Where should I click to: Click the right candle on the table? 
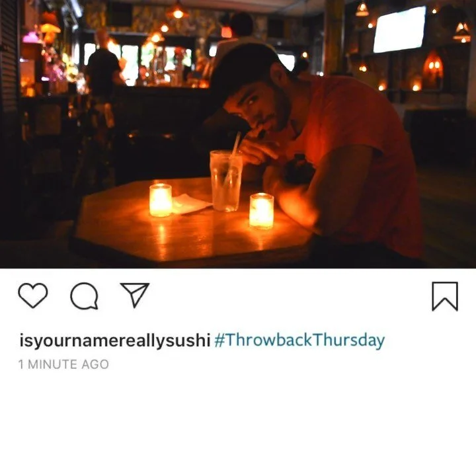coord(261,211)
